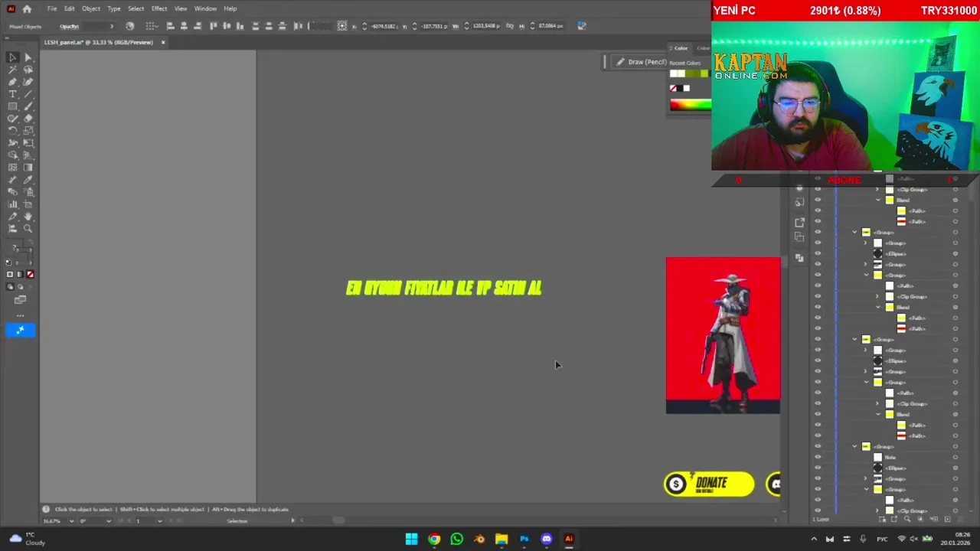Select the Direct Selection tool
The width and height of the screenshot is (980, 551).
[x=28, y=57]
